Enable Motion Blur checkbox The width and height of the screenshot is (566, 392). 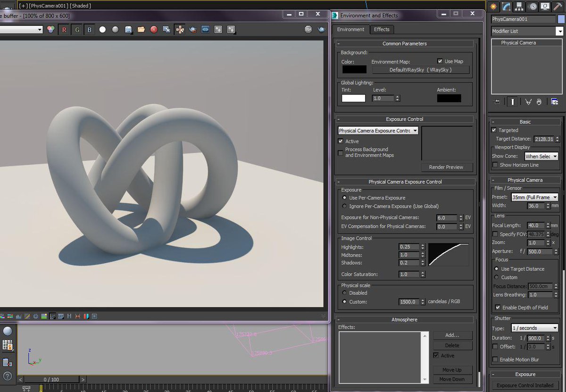(x=495, y=359)
